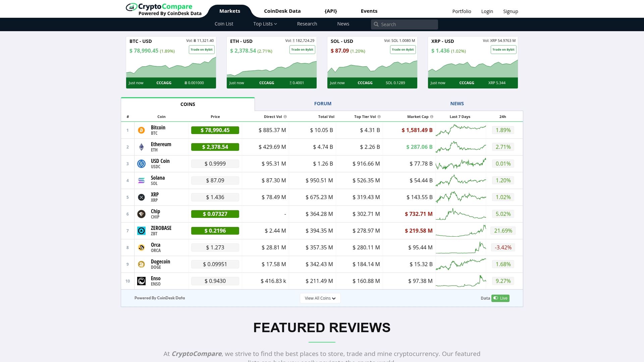
Task: Open Orca's 7-day sparkline chart
Action: point(461,248)
